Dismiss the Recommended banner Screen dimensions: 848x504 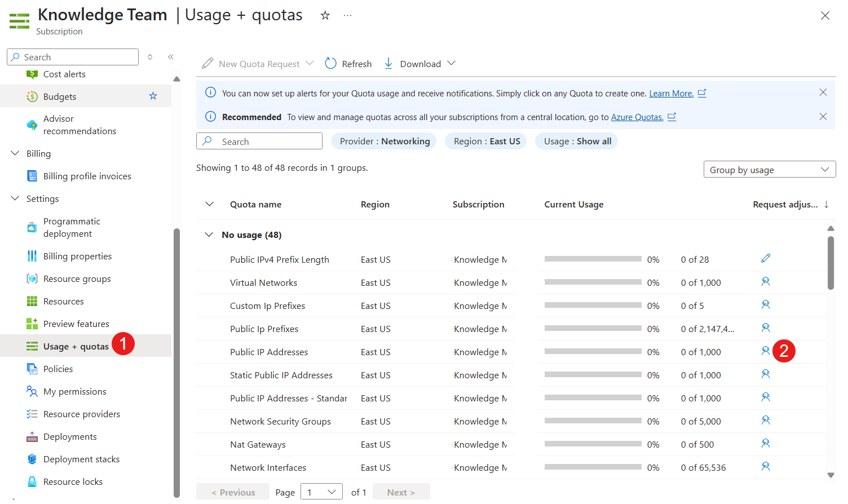point(823,117)
